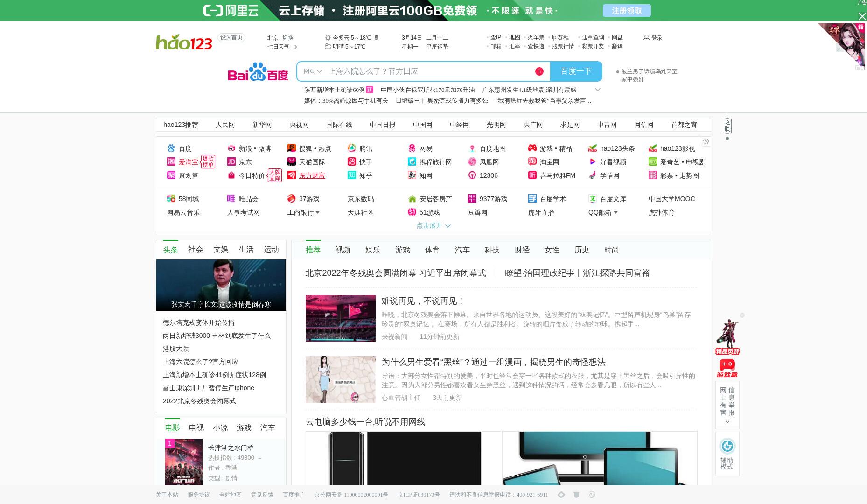This screenshot has width=867, height=504.
Task: Open the 查IP tool link
Action: (496, 37)
